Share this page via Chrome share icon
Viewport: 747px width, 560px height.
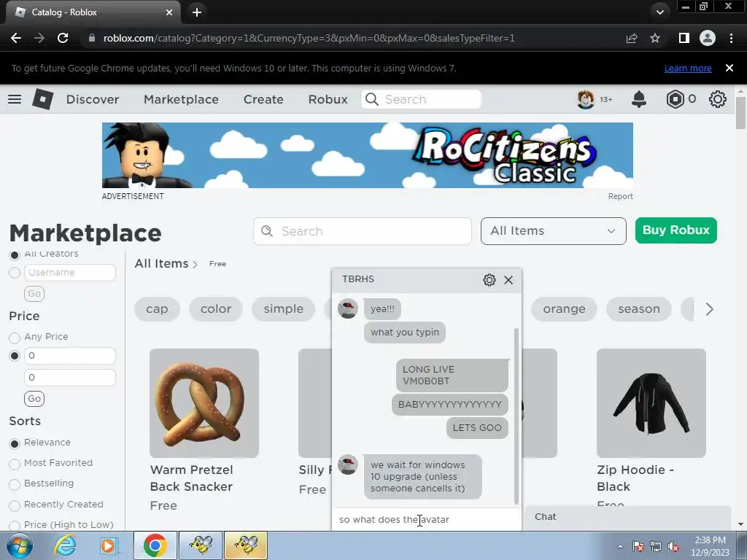(x=632, y=38)
